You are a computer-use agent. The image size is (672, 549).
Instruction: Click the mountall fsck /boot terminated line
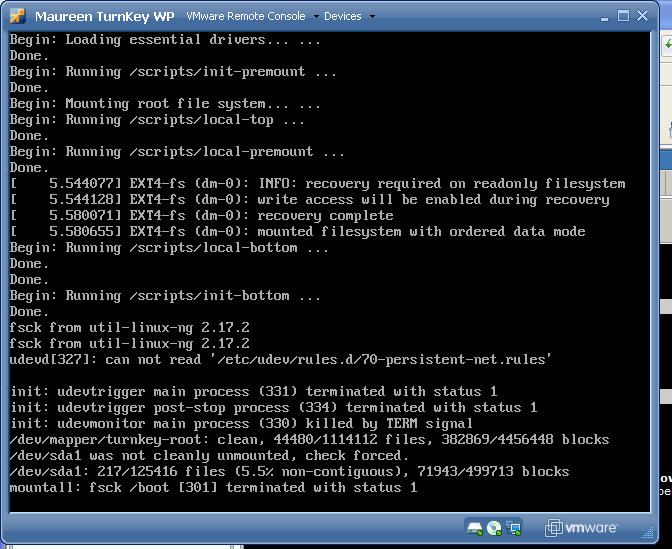(x=213, y=487)
